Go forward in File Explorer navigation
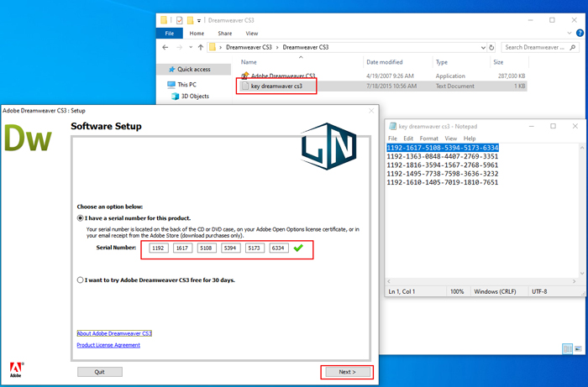Image resolution: width=588 pixels, height=387 pixels. tap(179, 47)
